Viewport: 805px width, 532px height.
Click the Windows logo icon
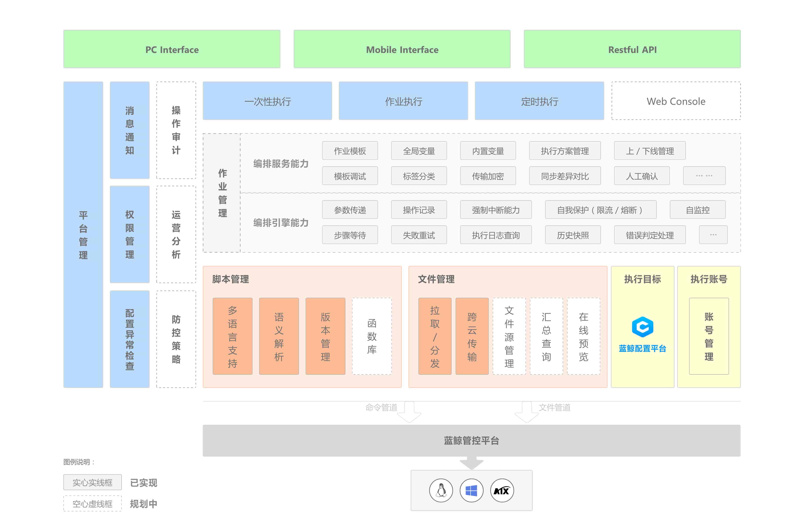[x=471, y=490]
